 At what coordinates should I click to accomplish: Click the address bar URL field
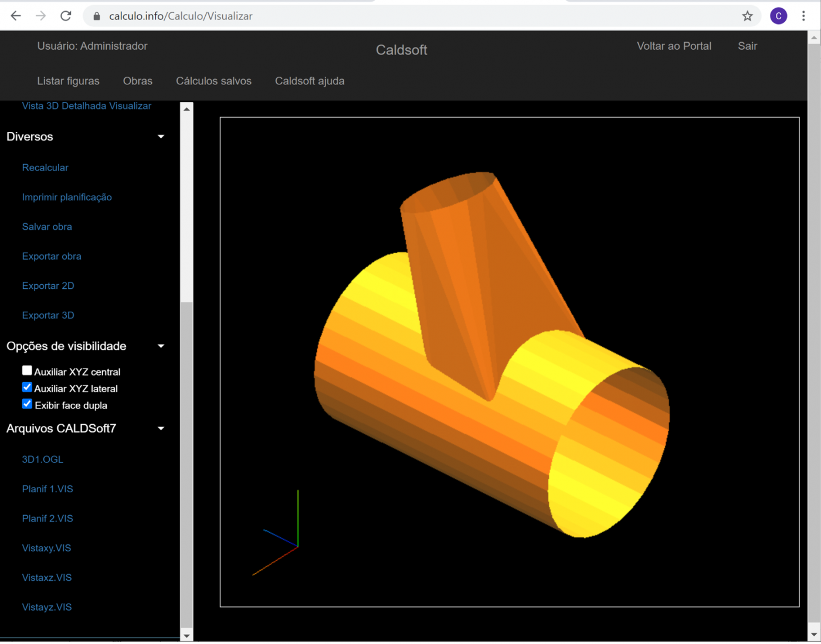tap(410, 16)
